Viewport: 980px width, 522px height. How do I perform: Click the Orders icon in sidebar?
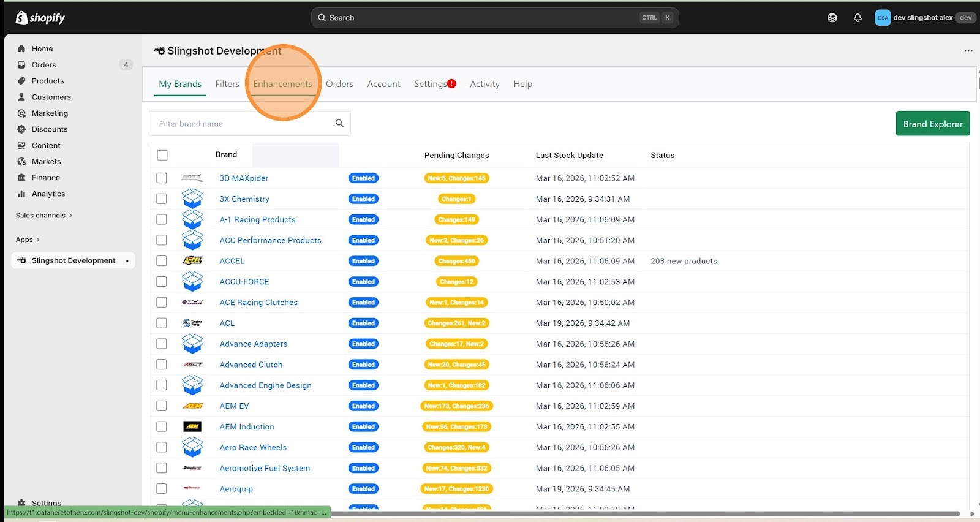click(21, 65)
